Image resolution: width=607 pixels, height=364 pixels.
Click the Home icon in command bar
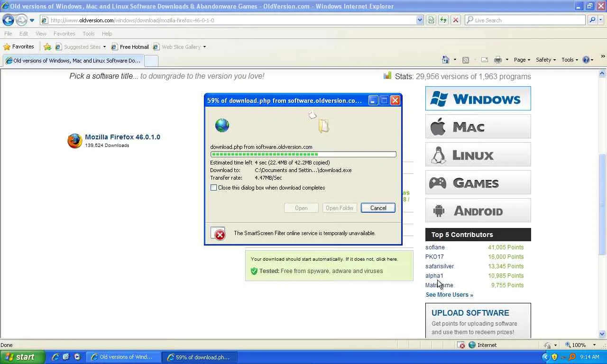pos(445,60)
